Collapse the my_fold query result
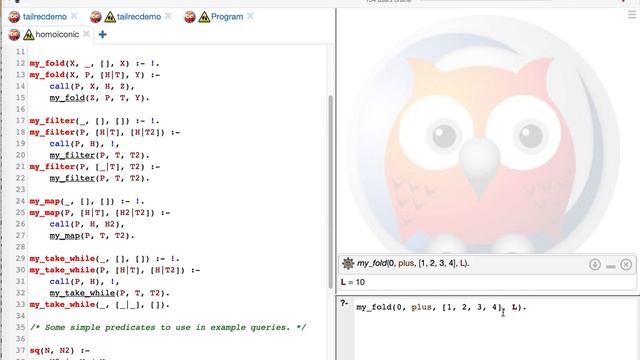Viewport: 640px width, 360px height. pos(611,267)
